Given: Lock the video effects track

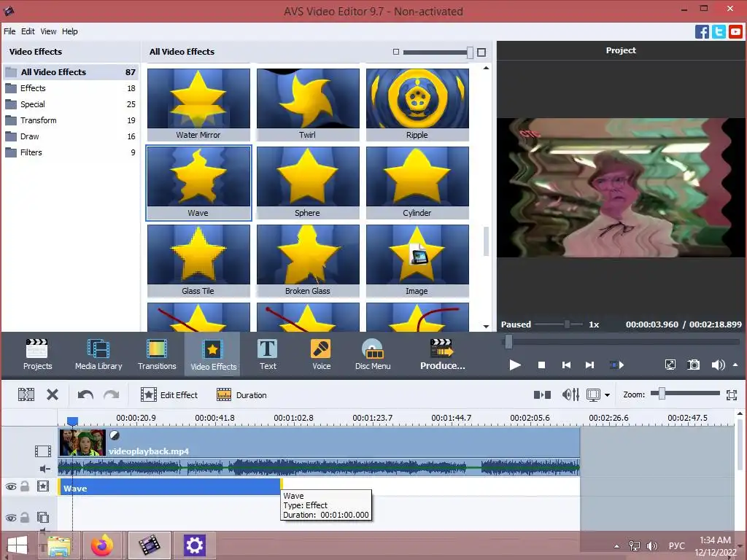Looking at the screenshot, I should point(25,486).
